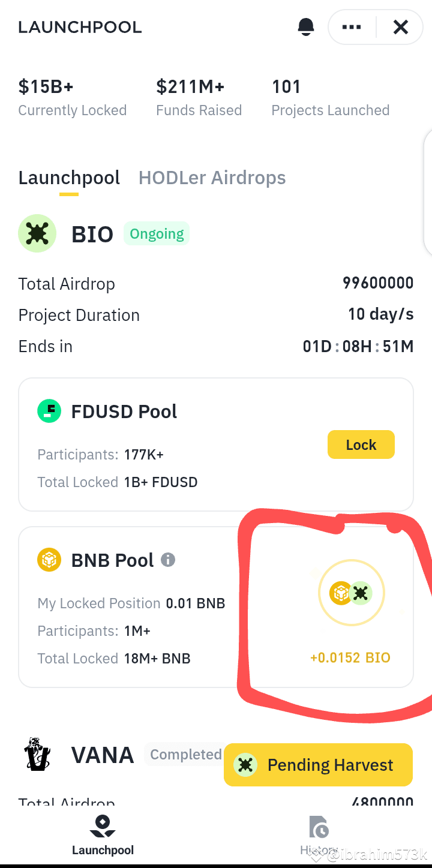432x868 pixels.
Task: Tap the notification bell icon
Action: 306,27
